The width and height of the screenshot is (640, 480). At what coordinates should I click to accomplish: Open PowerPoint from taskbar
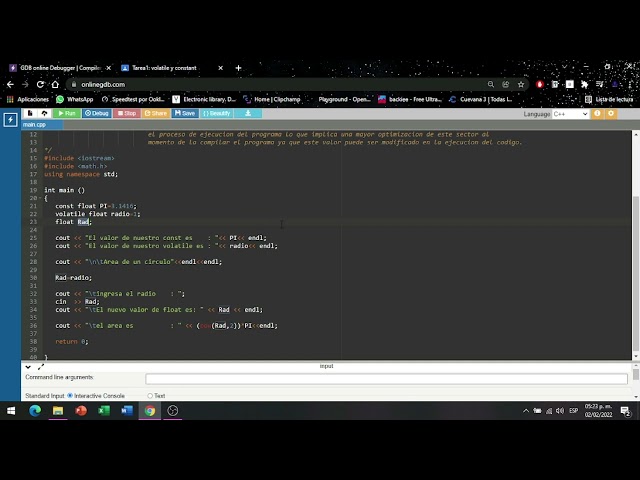tap(81, 411)
